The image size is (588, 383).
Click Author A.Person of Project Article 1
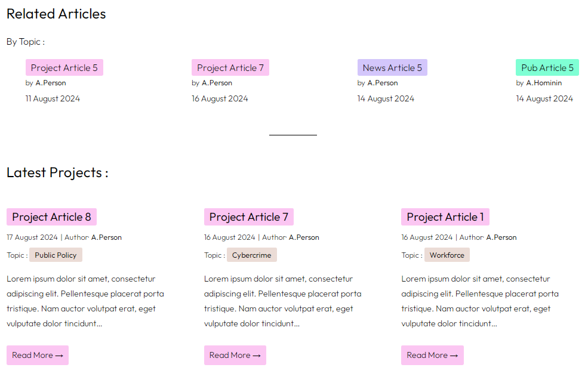(501, 237)
